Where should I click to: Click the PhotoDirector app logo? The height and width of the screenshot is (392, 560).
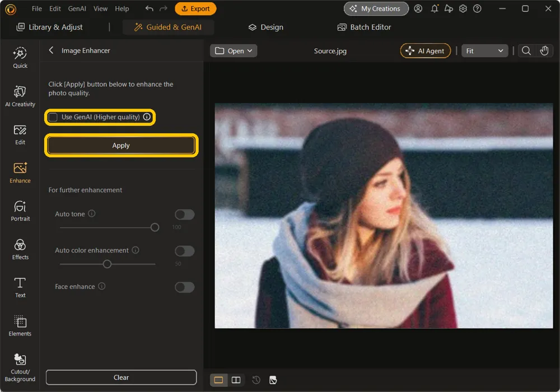point(11,9)
